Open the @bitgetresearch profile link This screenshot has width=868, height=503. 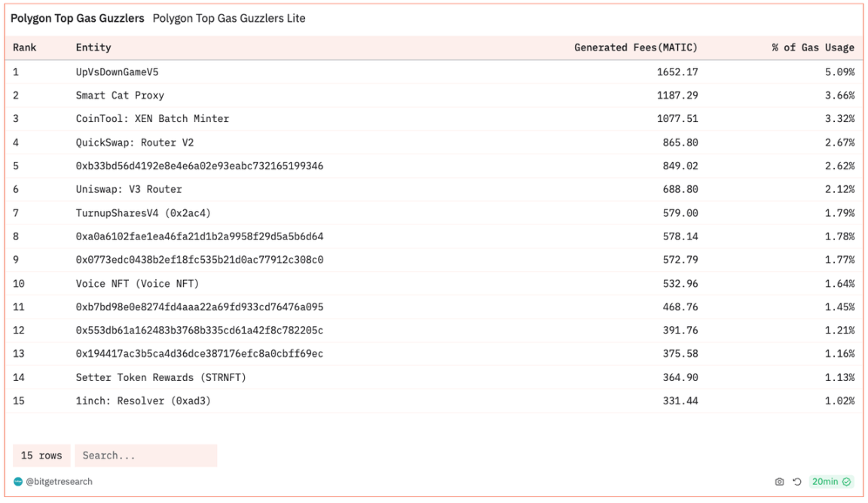coord(59,482)
